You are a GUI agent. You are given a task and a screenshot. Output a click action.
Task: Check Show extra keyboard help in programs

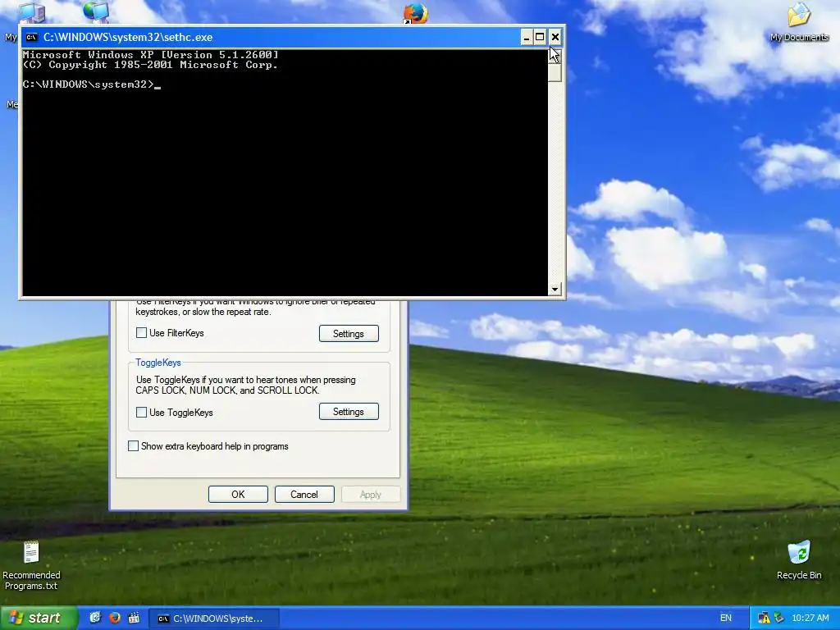[134, 445]
